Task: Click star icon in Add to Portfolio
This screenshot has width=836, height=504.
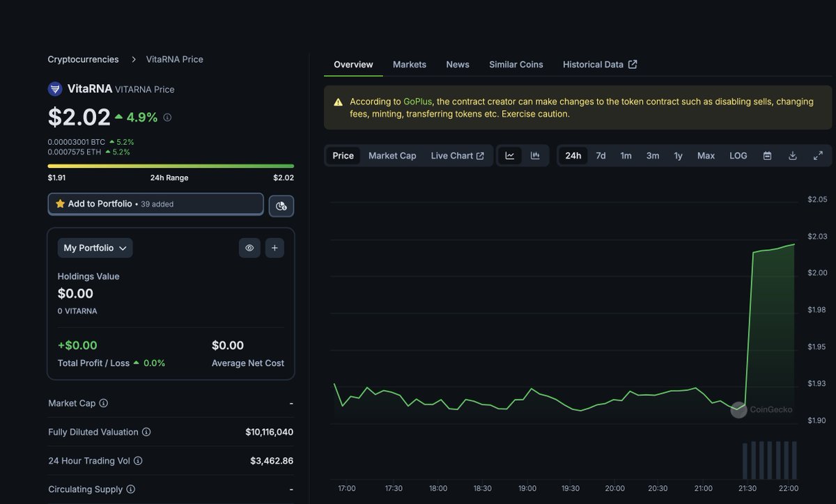Action: (x=60, y=204)
